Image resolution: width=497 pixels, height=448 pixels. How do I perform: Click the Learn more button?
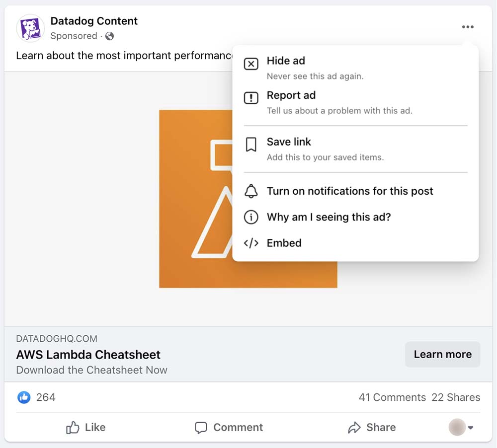click(442, 354)
